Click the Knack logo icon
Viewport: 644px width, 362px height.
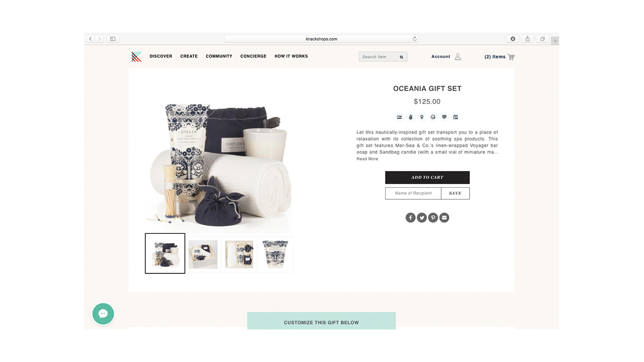[x=136, y=57]
